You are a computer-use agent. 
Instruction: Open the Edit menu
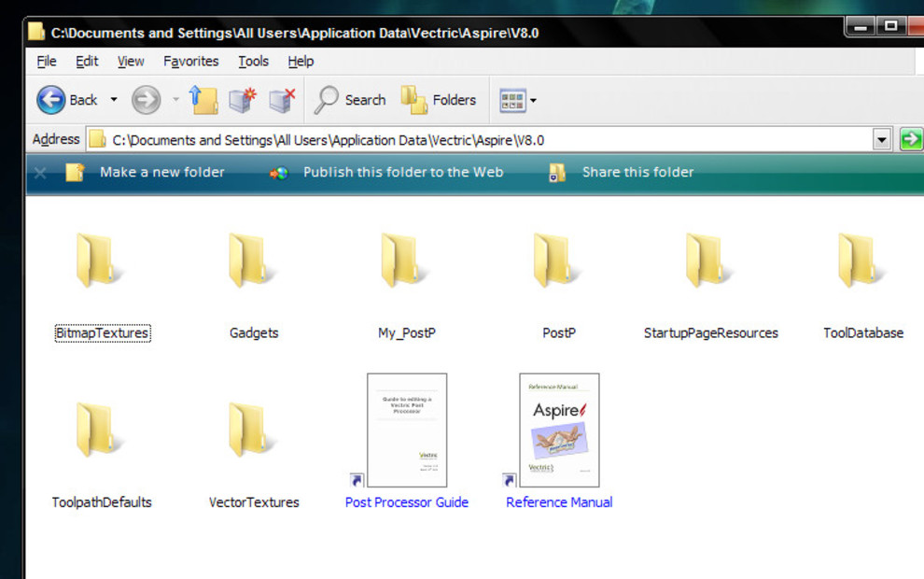coord(87,62)
